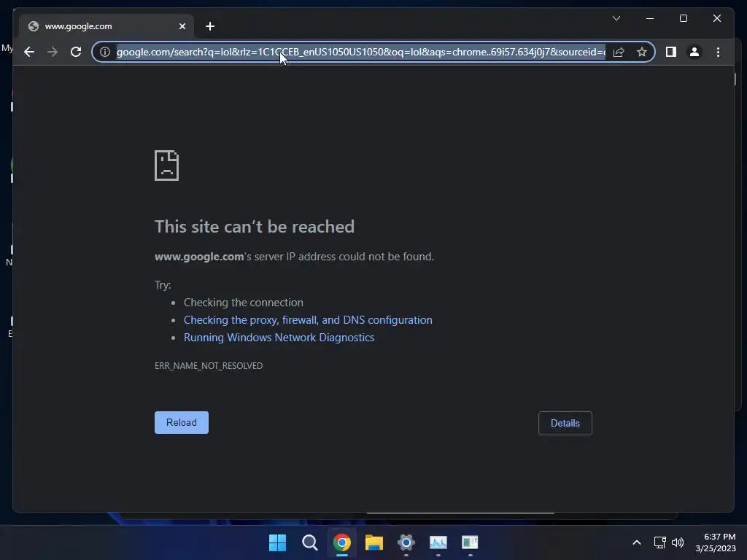Click Chrome icon on taskbar

tap(341, 542)
